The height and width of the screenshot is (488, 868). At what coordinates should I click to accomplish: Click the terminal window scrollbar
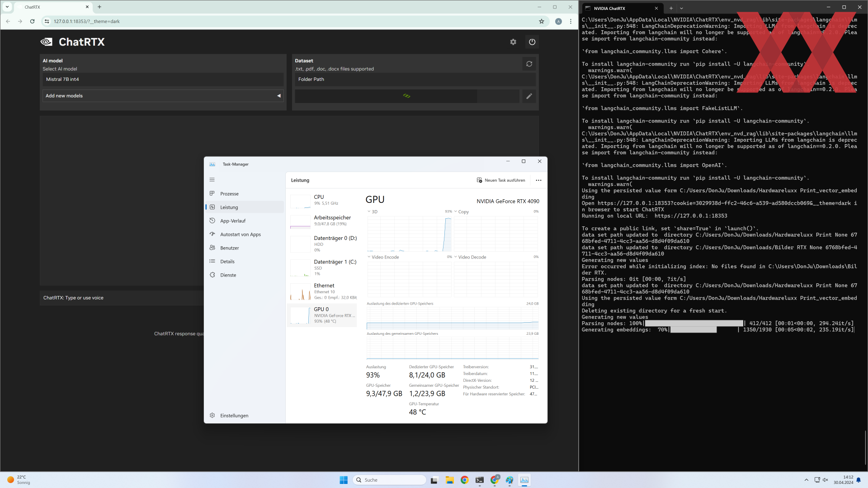click(865, 447)
